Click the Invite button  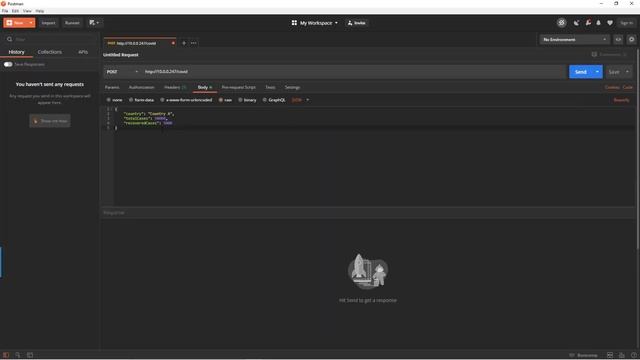[x=356, y=23]
